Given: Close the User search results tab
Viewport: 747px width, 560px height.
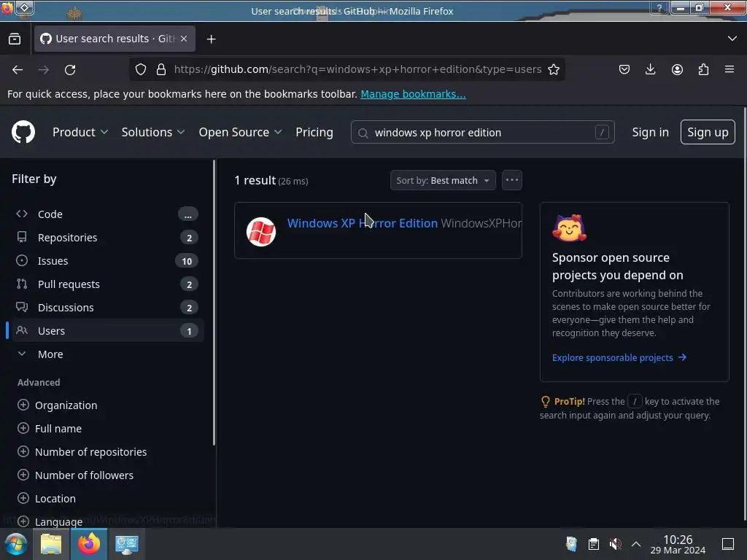Looking at the screenshot, I should click(184, 39).
